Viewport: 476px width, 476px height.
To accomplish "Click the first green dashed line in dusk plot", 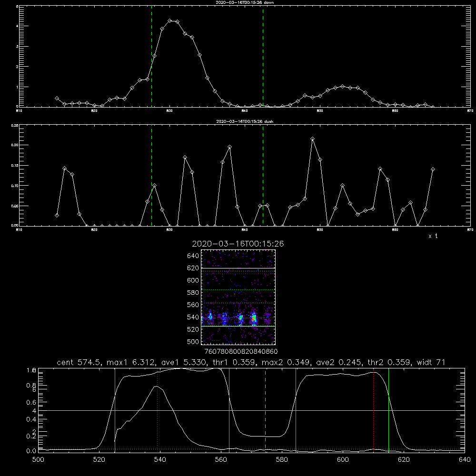I will point(151,176).
